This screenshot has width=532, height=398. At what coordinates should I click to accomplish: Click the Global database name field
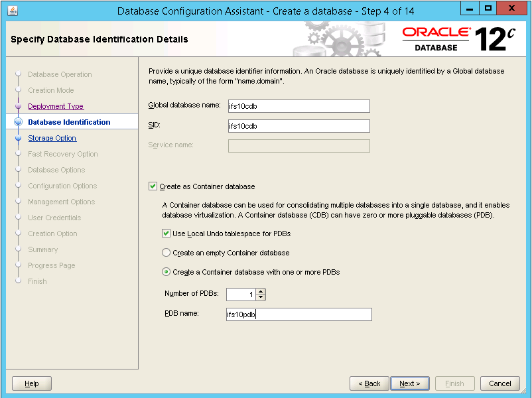pyautogui.click(x=299, y=106)
